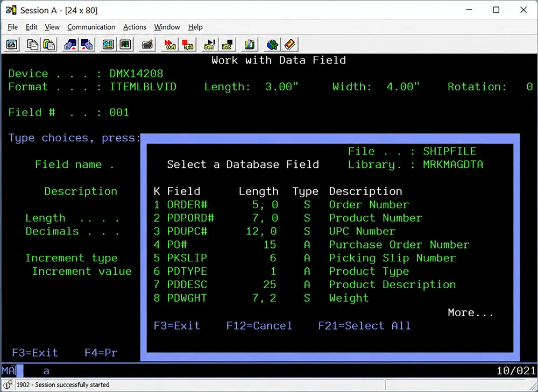538x392 pixels.
Task: Click the MRKMAGDTA library name
Action: click(x=453, y=165)
